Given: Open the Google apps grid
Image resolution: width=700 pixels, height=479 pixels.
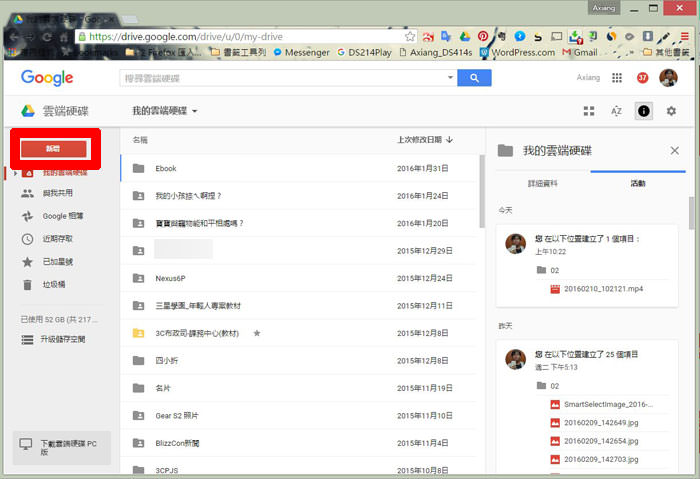Looking at the screenshot, I should (x=616, y=78).
